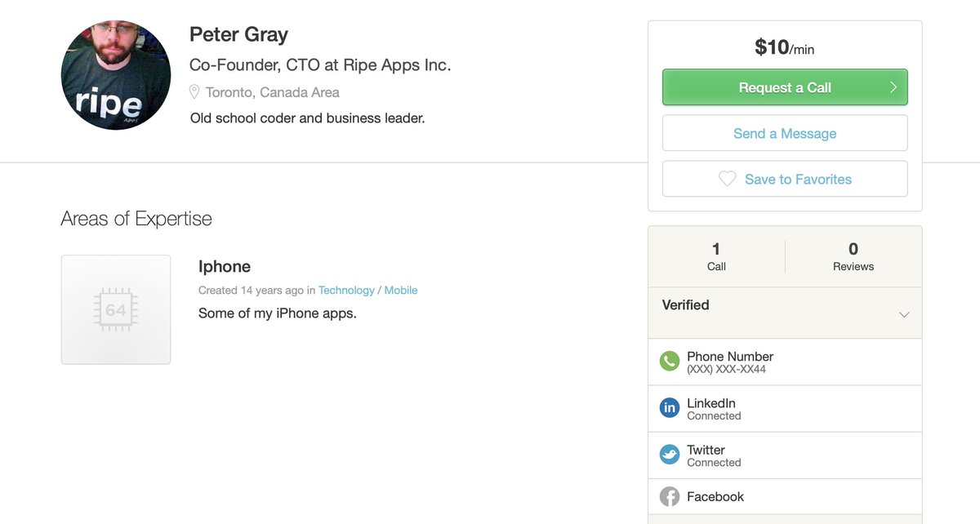Click the Peter Gray name heading
This screenshot has width=980, height=524.
point(238,34)
